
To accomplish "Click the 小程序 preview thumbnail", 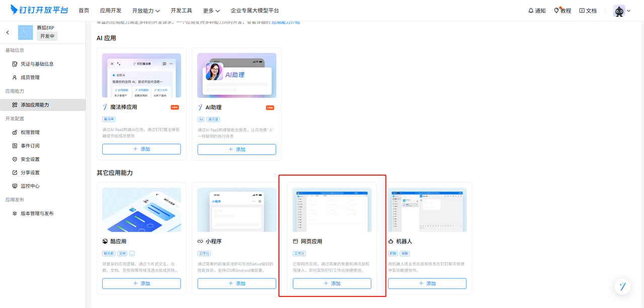I will 236,210.
